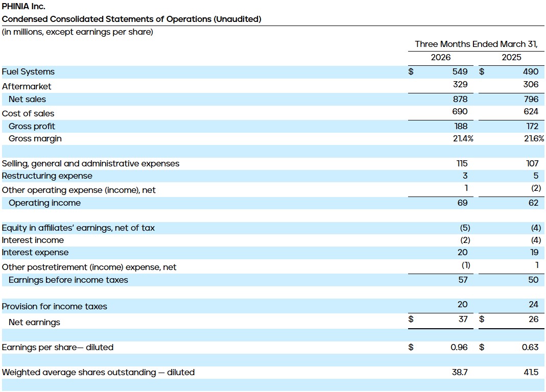This screenshot has width=546, height=392.
Task: Select the Interest income row label
Action: pyautogui.click(x=33, y=240)
